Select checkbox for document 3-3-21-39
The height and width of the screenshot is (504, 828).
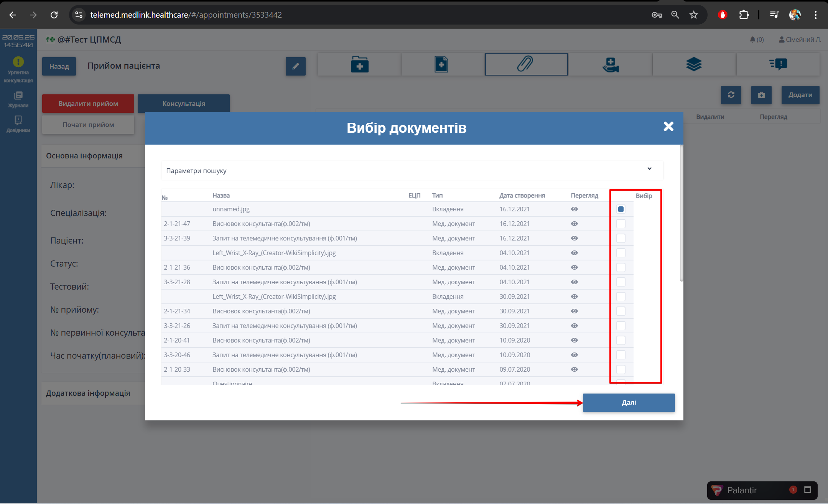[621, 238]
